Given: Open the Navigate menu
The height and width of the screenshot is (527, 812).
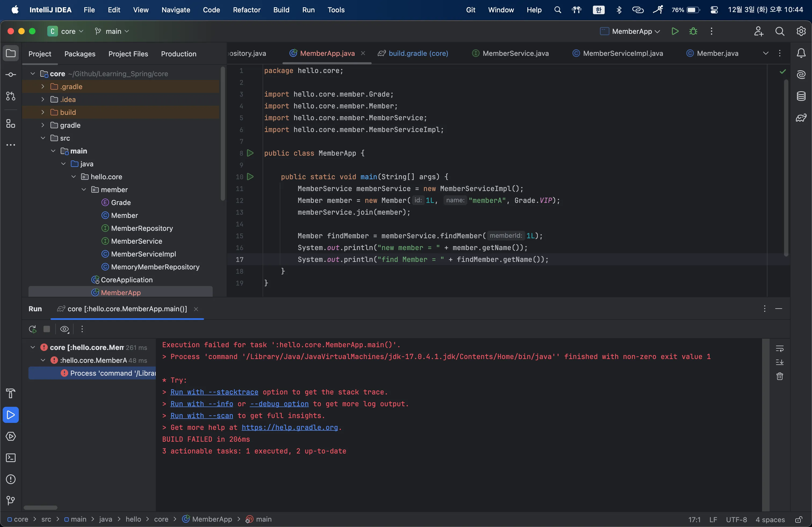Looking at the screenshot, I should (x=176, y=10).
